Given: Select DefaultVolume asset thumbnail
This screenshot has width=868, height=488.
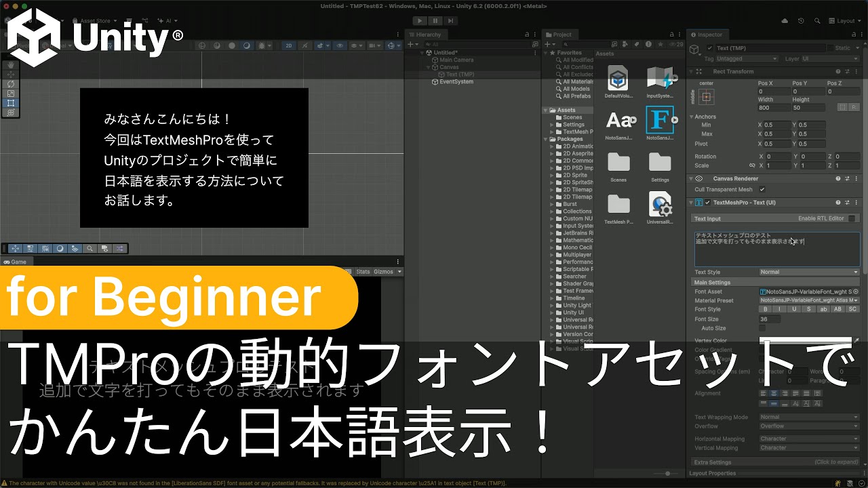Looking at the screenshot, I should 618,78.
